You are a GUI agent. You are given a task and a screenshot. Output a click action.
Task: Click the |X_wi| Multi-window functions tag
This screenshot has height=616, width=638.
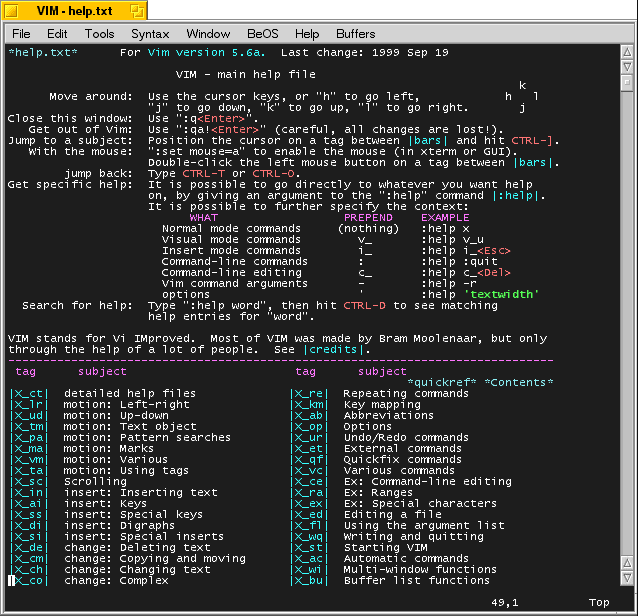click(309, 569)
